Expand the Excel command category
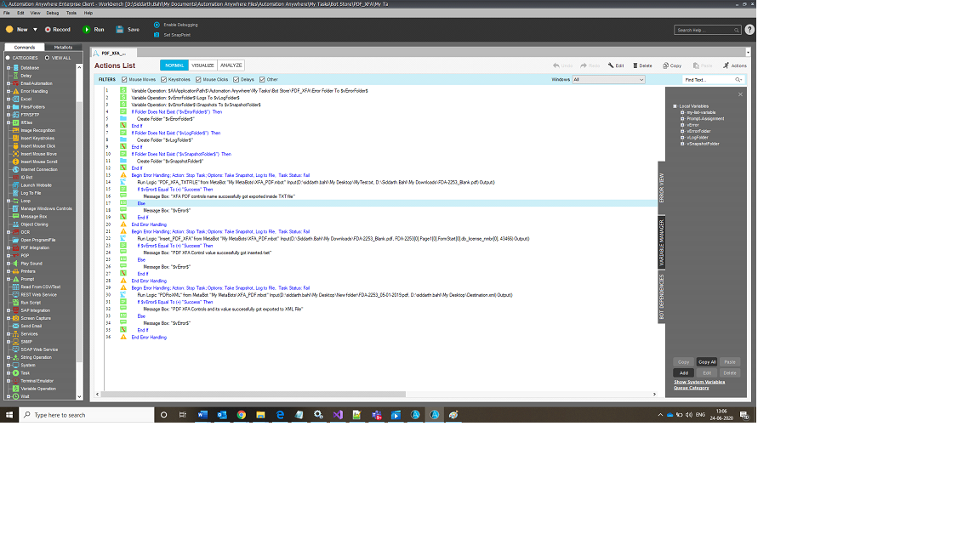Screen dimensions: 980x551 click(x=9, y=99)
